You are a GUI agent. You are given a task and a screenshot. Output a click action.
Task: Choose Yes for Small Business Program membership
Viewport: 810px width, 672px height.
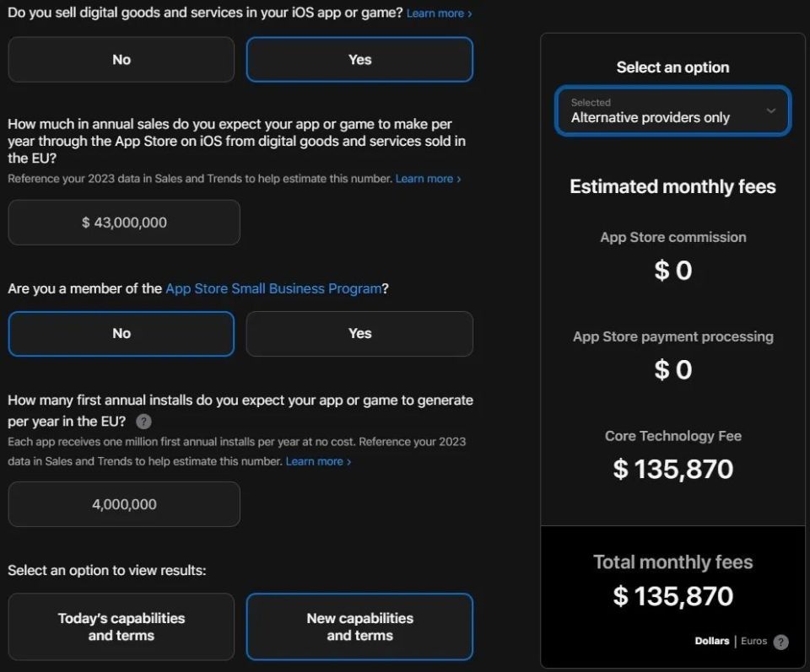click(x=359, y=334)
